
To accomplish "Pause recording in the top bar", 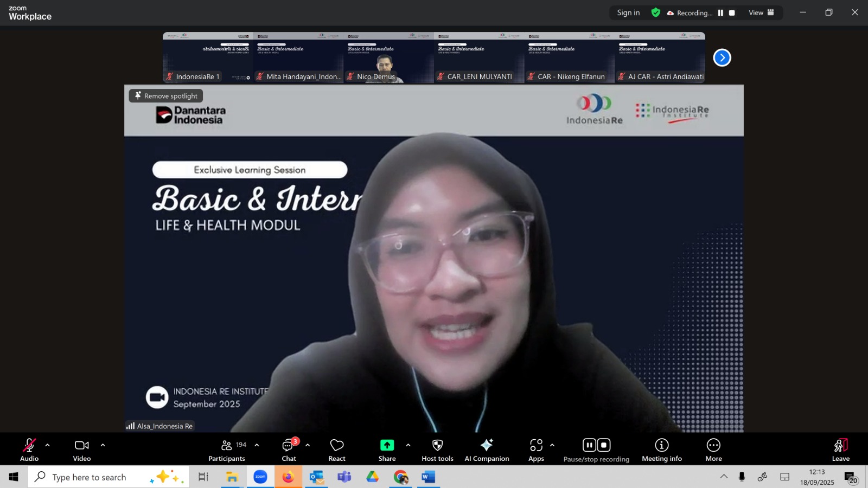I will coord(720,13).
